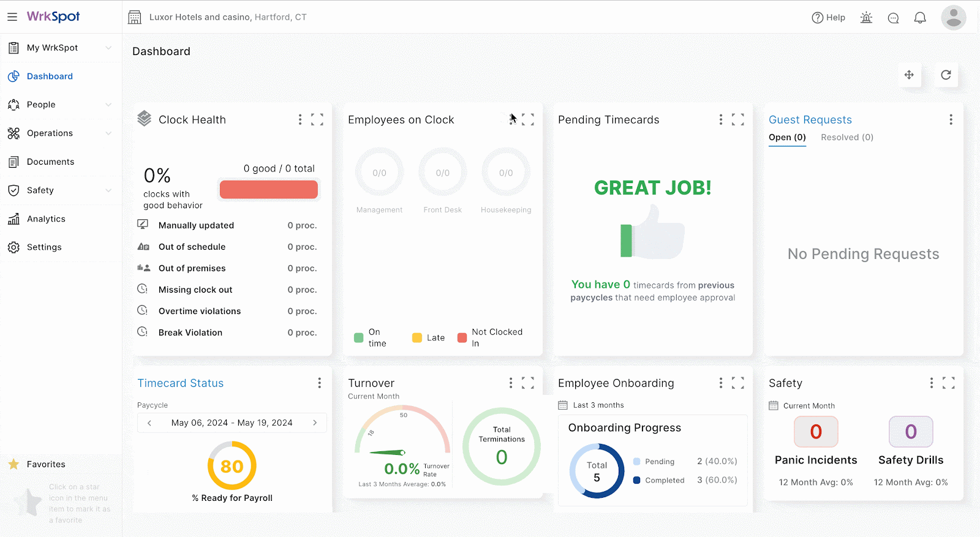Open the Timecard Status link
The image size is (980, 537).
(x=180, y=383)
